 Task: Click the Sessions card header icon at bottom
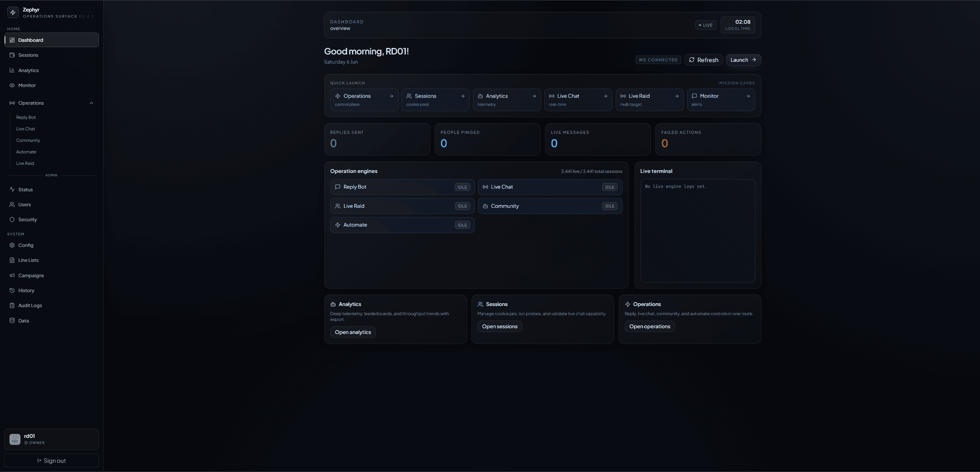(x=480, y=304)
